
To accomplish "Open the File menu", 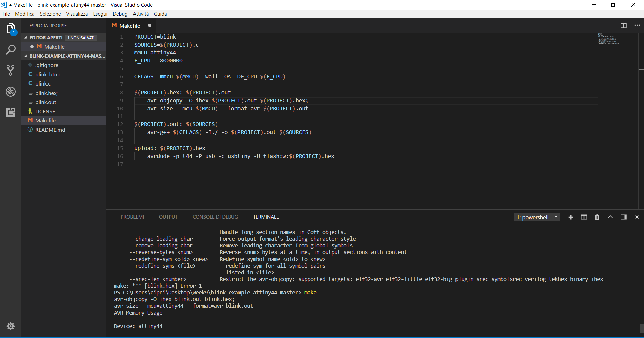I will point(6,14).
